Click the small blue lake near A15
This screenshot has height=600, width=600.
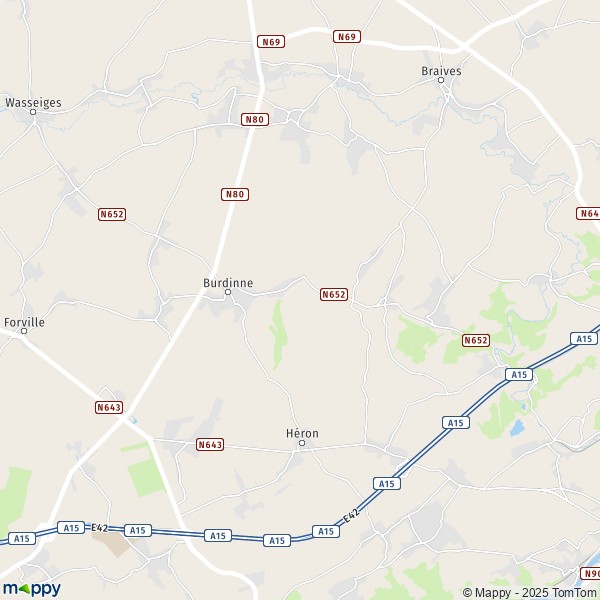coord(516,428)
